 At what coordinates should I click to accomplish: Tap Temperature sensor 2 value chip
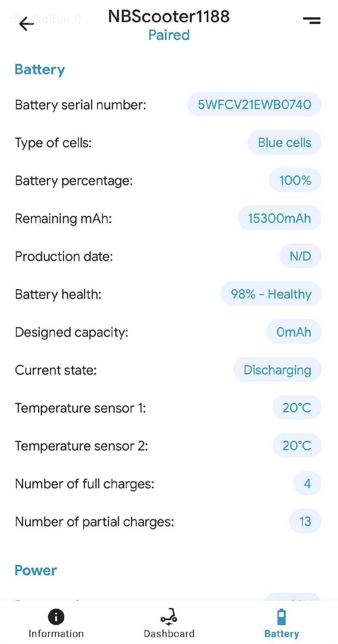coord(297,445)
